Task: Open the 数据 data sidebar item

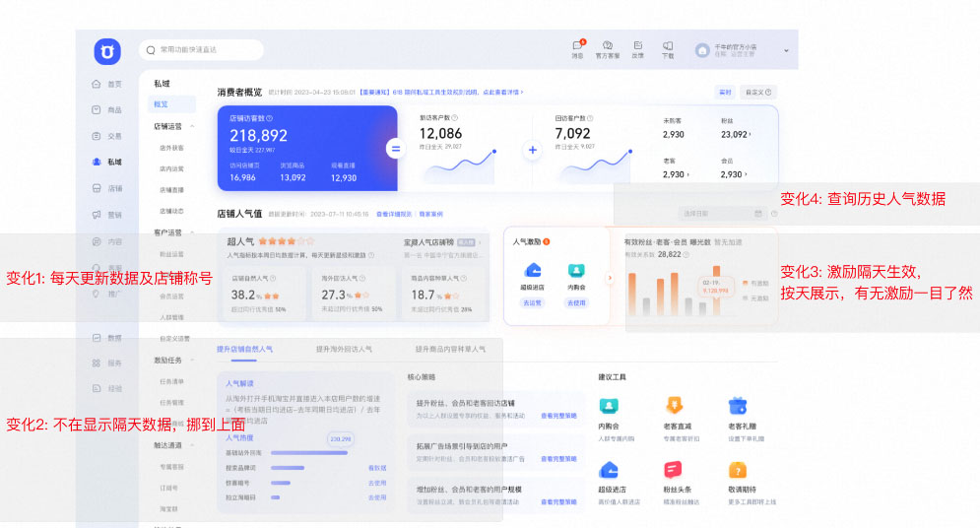Action: click(106, 338)
